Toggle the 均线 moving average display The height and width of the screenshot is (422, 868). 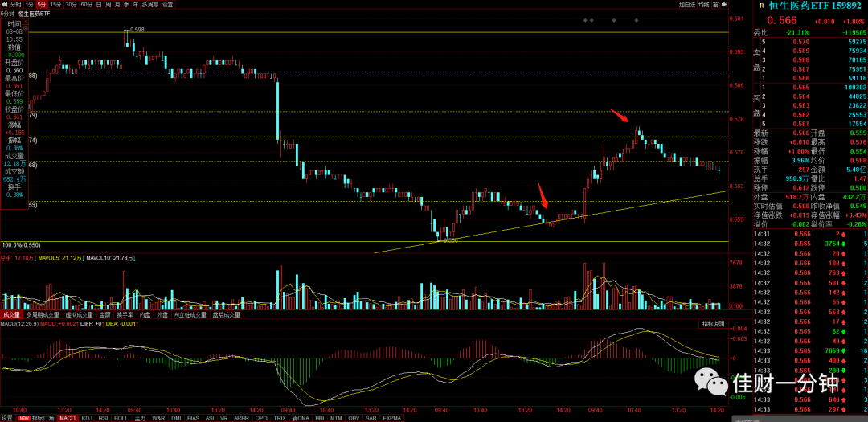[x=703, y=5]
